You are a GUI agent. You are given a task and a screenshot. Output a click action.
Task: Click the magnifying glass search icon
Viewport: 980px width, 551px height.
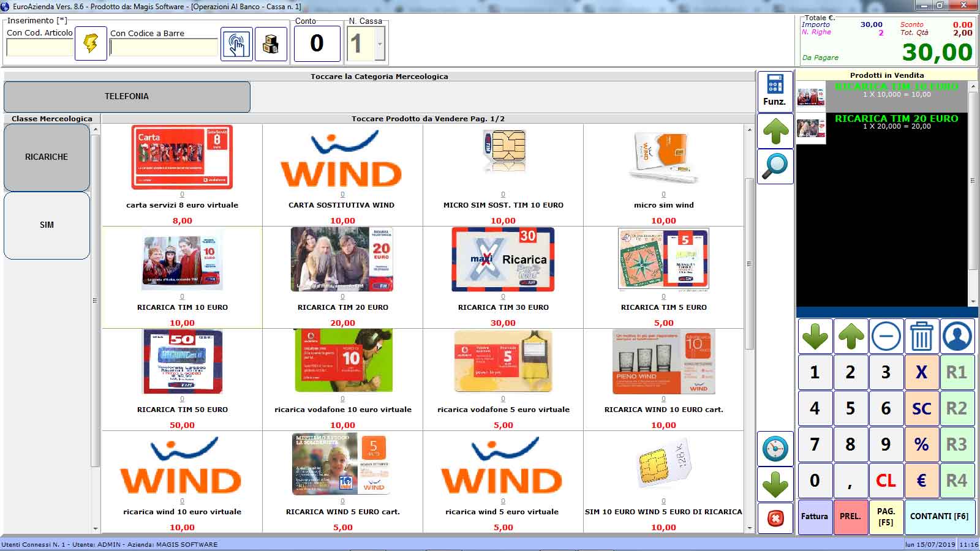point(775,167)
